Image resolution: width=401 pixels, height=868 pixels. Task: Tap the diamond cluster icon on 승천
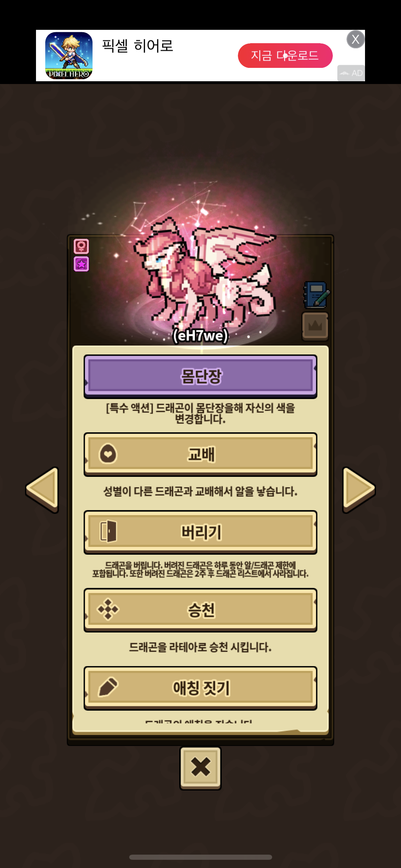(108, 609)
